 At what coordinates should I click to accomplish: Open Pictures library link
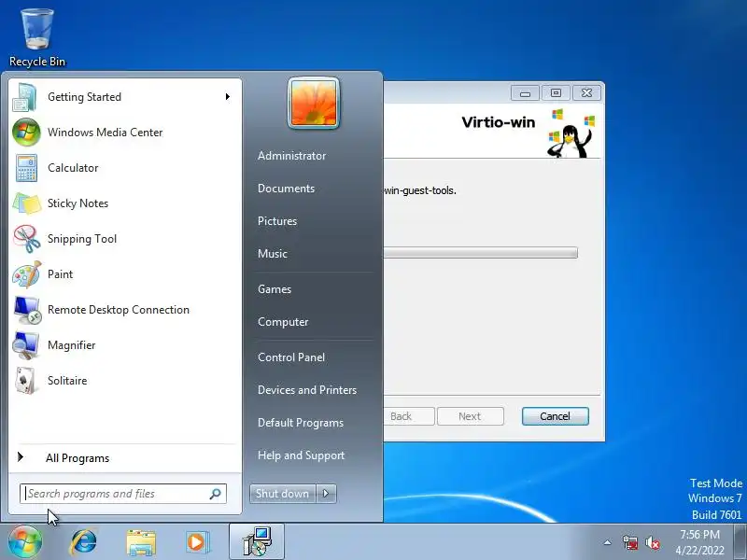(x=276, y=221)
